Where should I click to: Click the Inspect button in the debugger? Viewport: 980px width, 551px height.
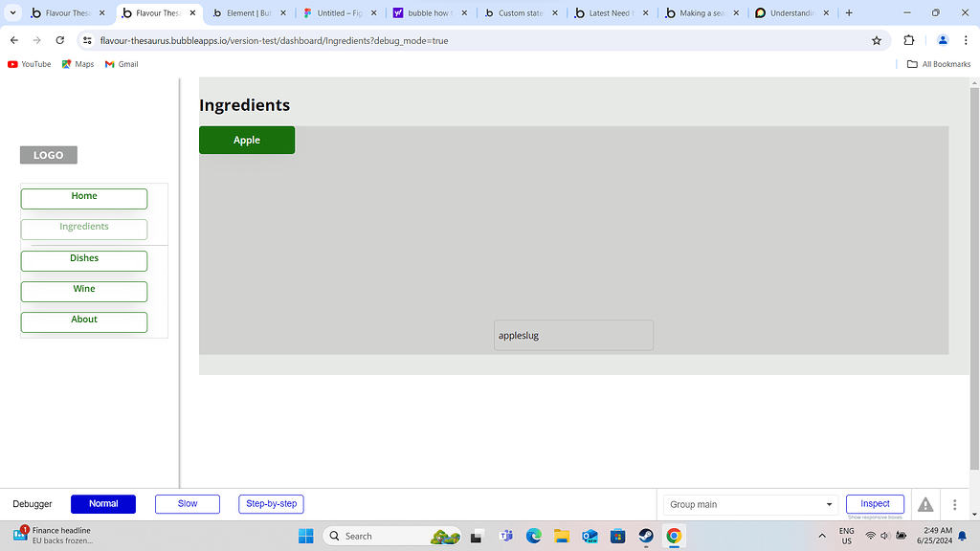874,503
